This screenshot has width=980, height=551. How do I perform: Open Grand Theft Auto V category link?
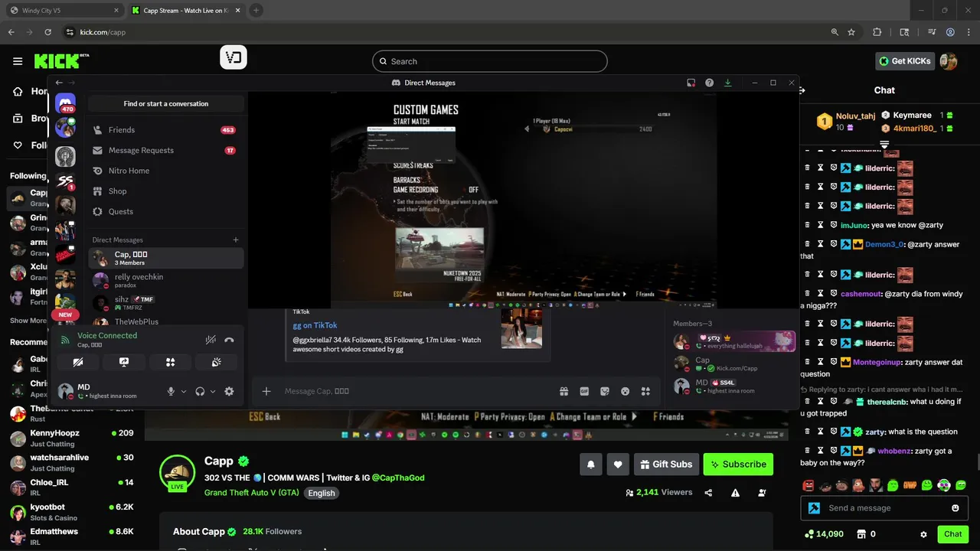[252, 493]
